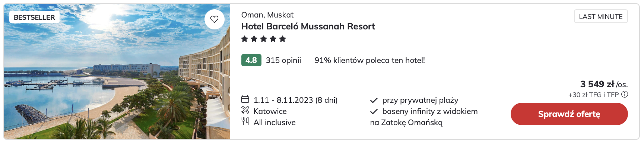This screenshot has width=644, height=143.
Task: Open Hotel Barceló Mussanah Resort title
Action: [x=308, y=26]
